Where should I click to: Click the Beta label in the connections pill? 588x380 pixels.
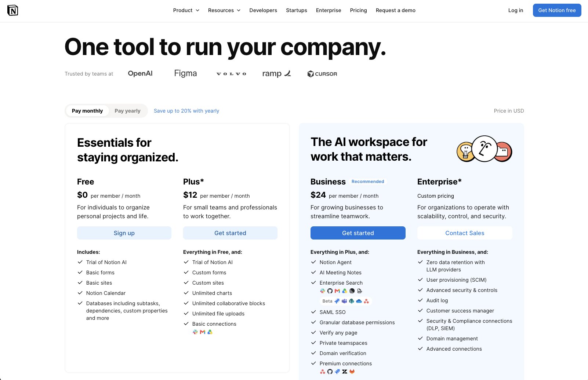(327, 301)
